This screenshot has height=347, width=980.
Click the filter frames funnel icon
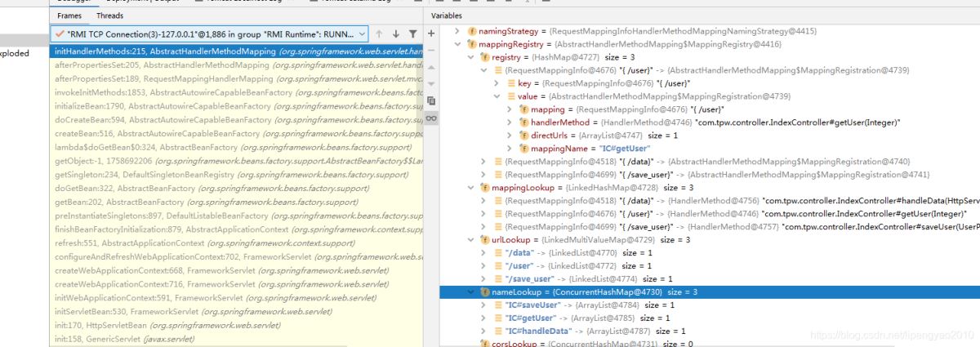413,34
